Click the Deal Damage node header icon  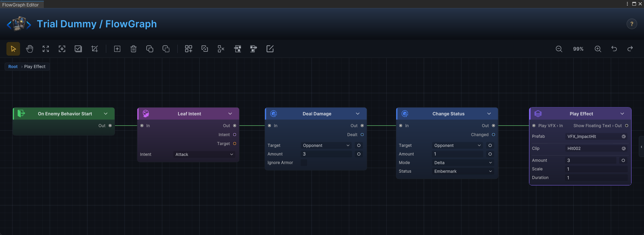(x=274, y=114)
